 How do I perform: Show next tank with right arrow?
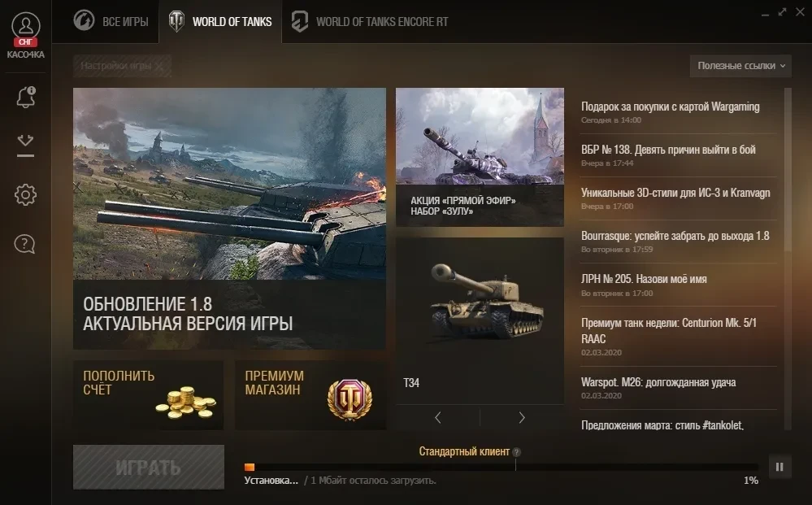[x=522, y=417]
